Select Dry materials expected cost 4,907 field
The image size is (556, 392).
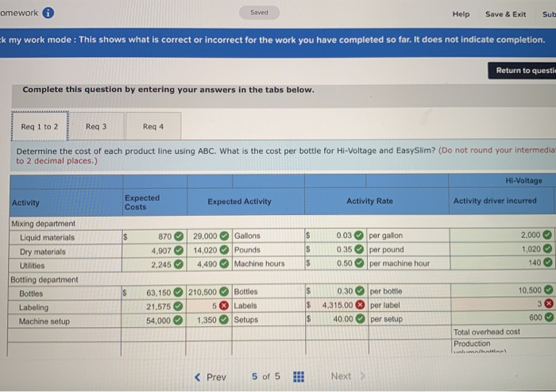[x=154, y=250]
